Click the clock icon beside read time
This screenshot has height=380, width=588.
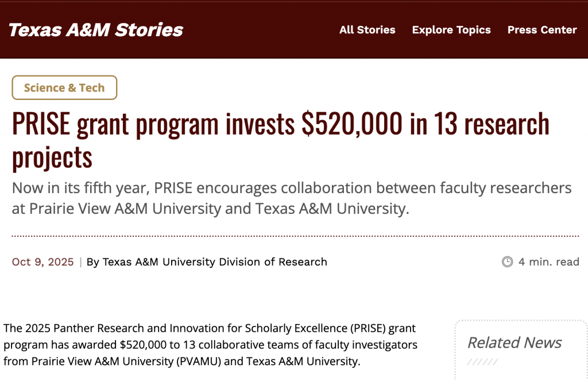507,262
